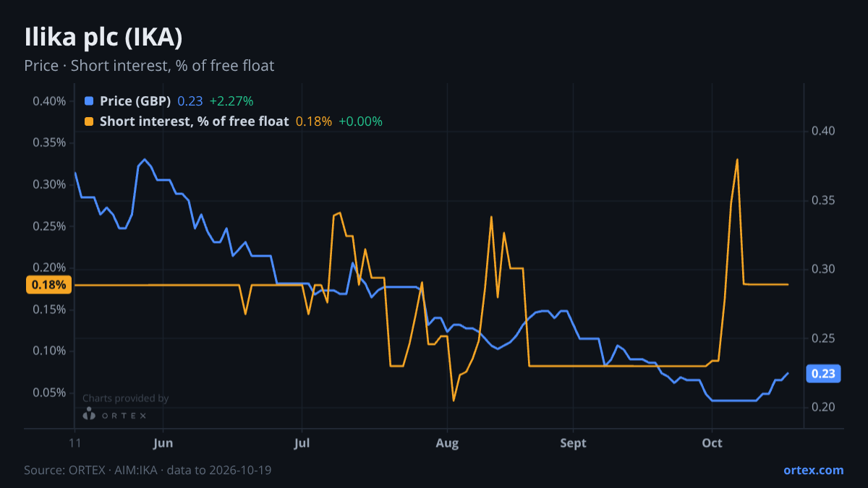The image size is (868, 488).
Task: Click the chart subtitle 'Price · Short interest, % of free float'
Action: (x=149, y=66)
